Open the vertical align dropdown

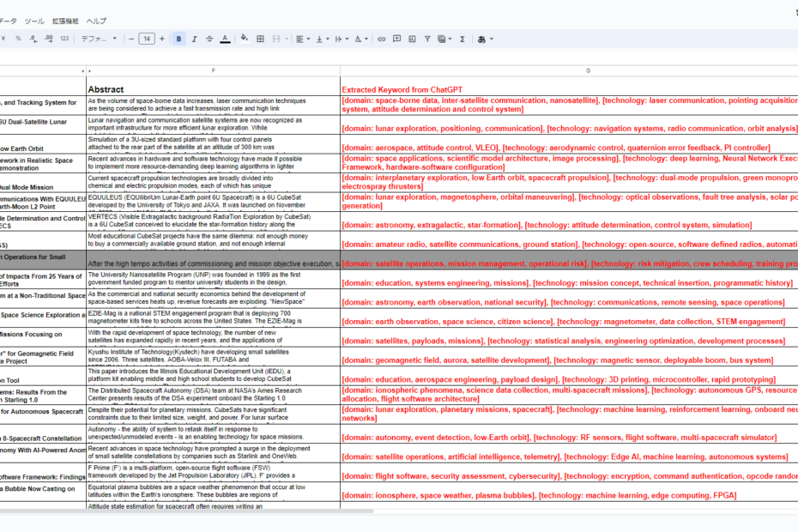coord(322,39)
